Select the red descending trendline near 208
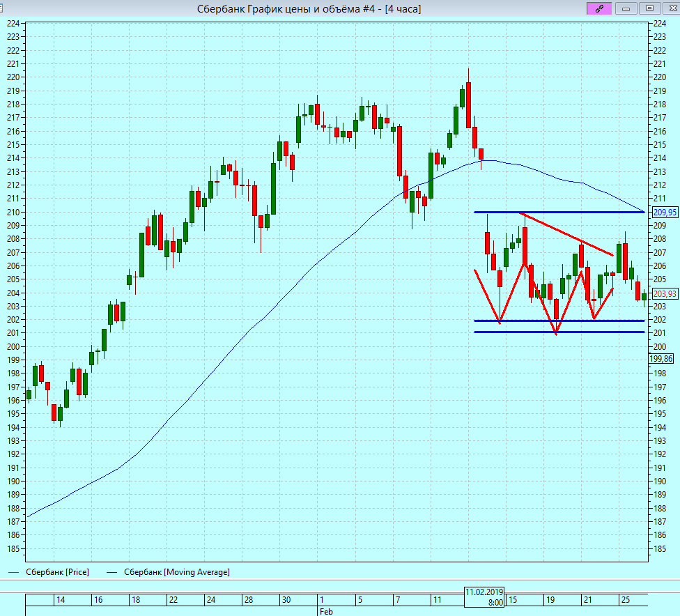The width and height of the screenshot is (680, 616). [566, 234]
